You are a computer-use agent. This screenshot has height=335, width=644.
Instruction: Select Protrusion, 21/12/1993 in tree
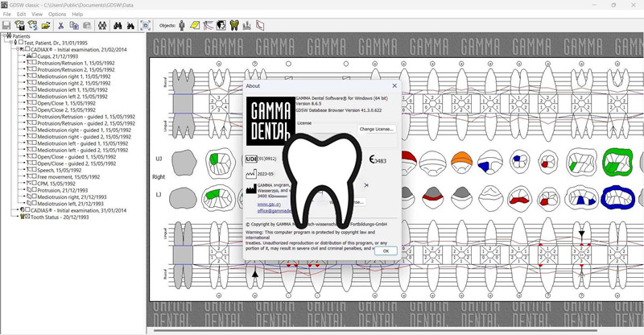[x=63, y=190]
